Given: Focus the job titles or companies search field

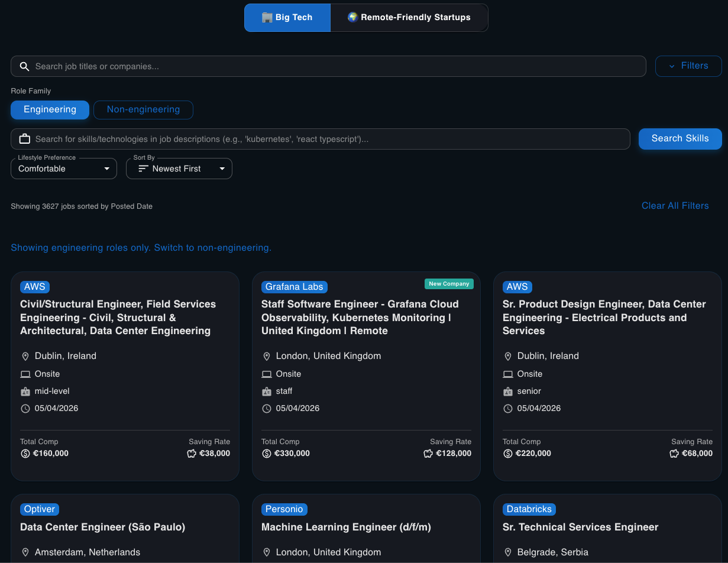Looking at the screenshot, I should click(x=328, y=66).
